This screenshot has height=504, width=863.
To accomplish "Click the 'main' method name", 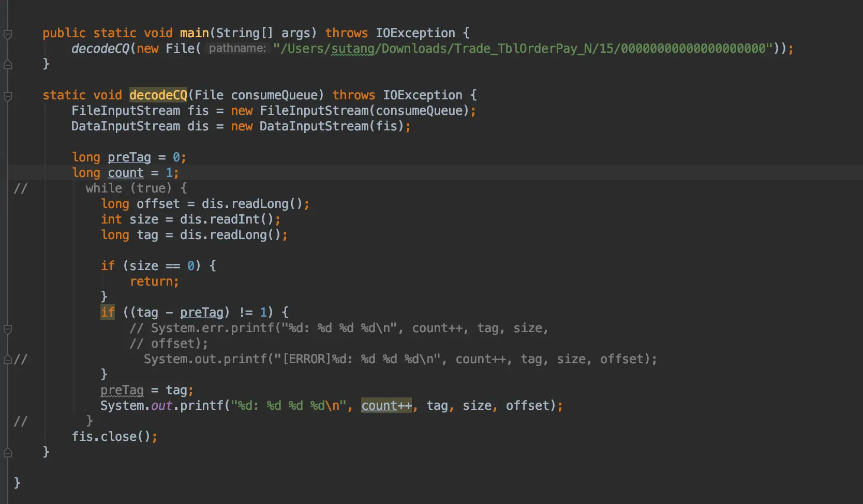I will [x=194, y=33].
